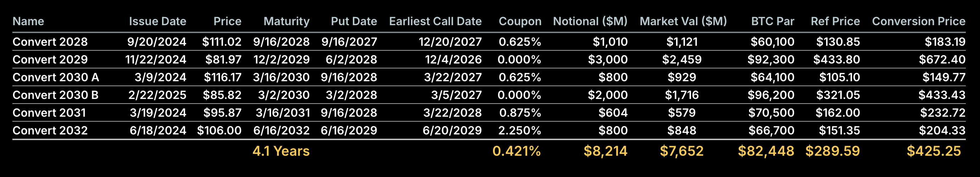Viewport: 980px width, 177px height.
Task: Click the Ref Price column header
Action: [x=835, y=21]
